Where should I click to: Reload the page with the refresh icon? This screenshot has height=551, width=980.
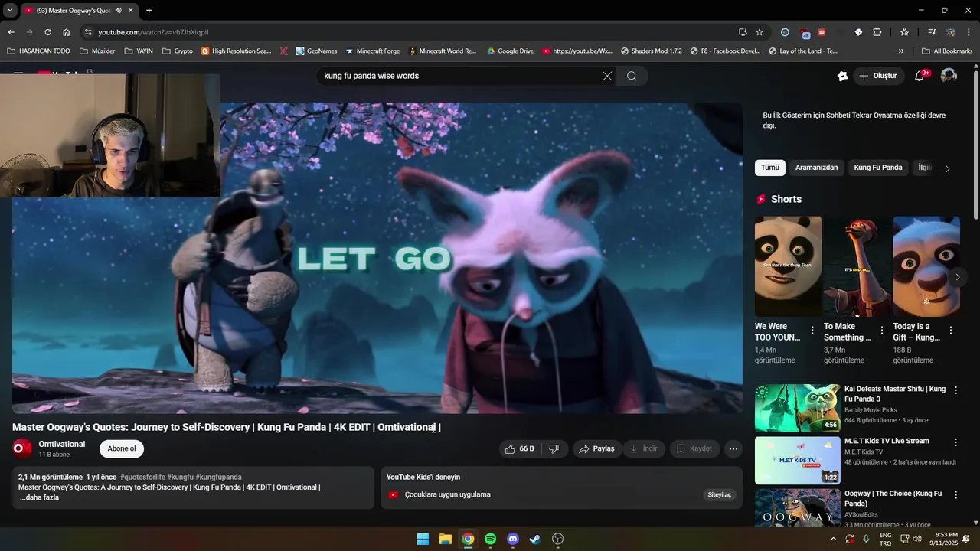click(x=47, y=32)
